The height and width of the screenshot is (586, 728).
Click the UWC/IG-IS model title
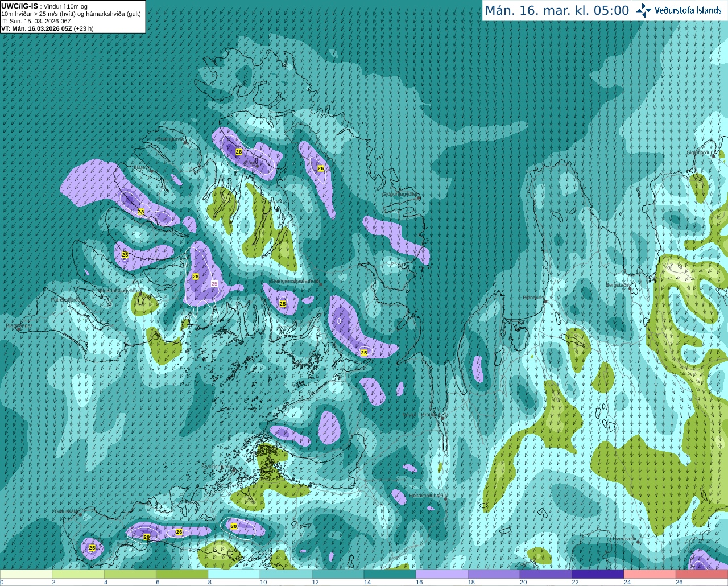coord(19,6)
